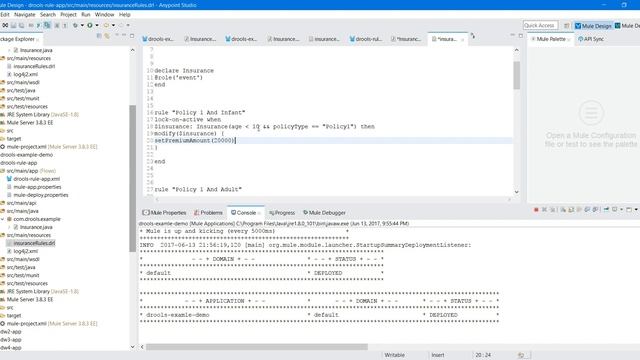The width and height of the screenshot is (640, 360).
Task: Close the active *insura... editor tab
Action: pyautogui.click(x=462, y=39)
